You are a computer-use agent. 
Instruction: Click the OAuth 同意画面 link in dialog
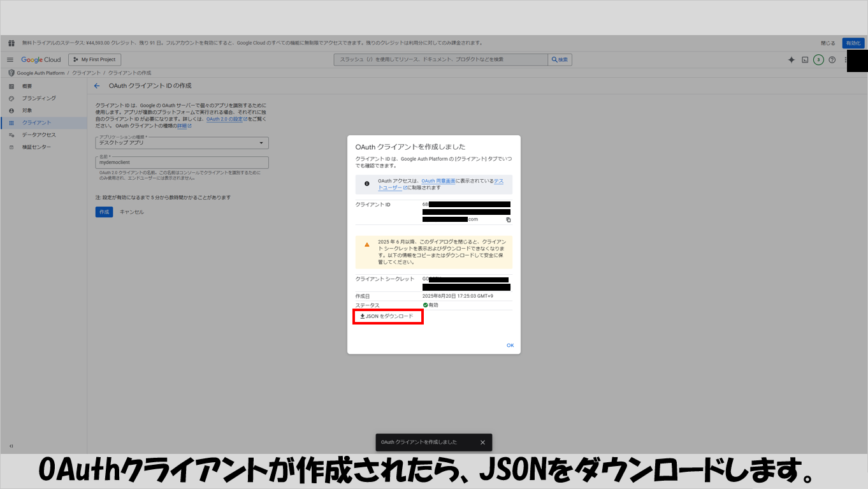point(438,181)
